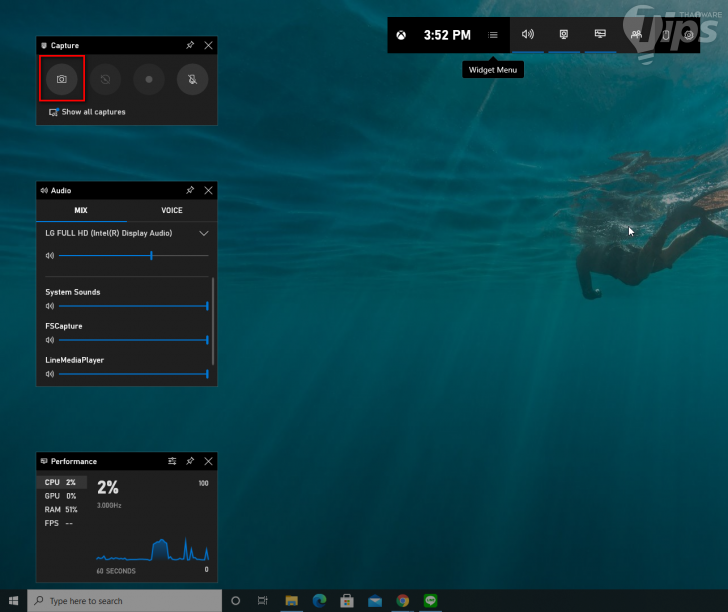Select the GPU metric row

[62, 496]
